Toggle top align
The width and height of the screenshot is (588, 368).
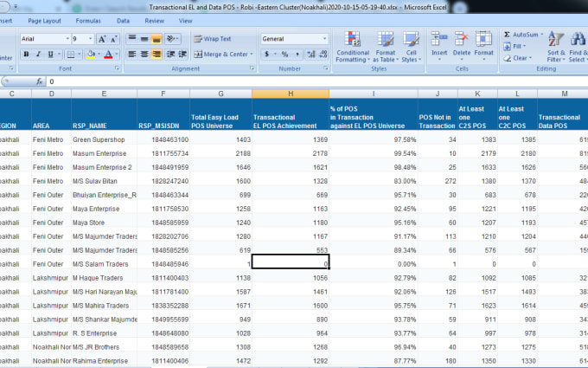[x=132, y=39]
